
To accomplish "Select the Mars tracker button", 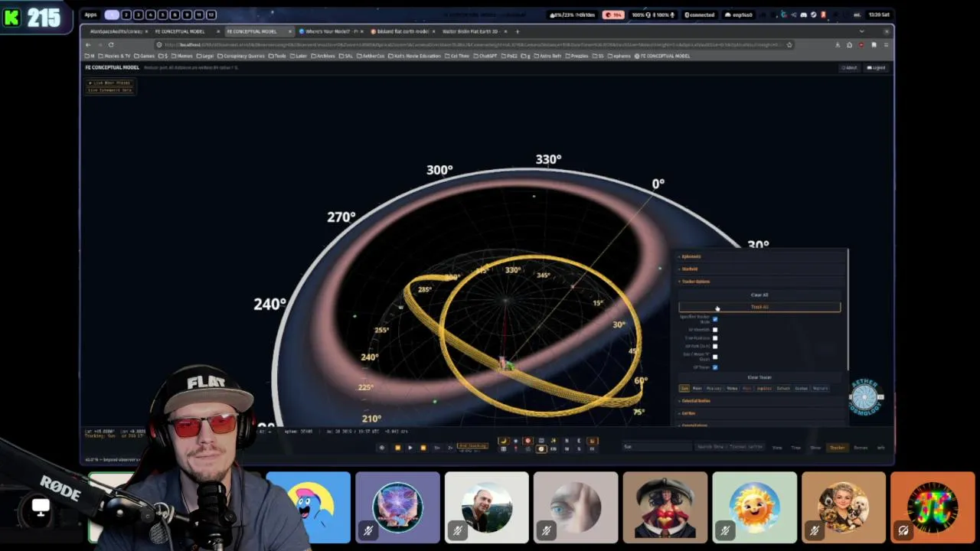I will (x=746, y=388).
